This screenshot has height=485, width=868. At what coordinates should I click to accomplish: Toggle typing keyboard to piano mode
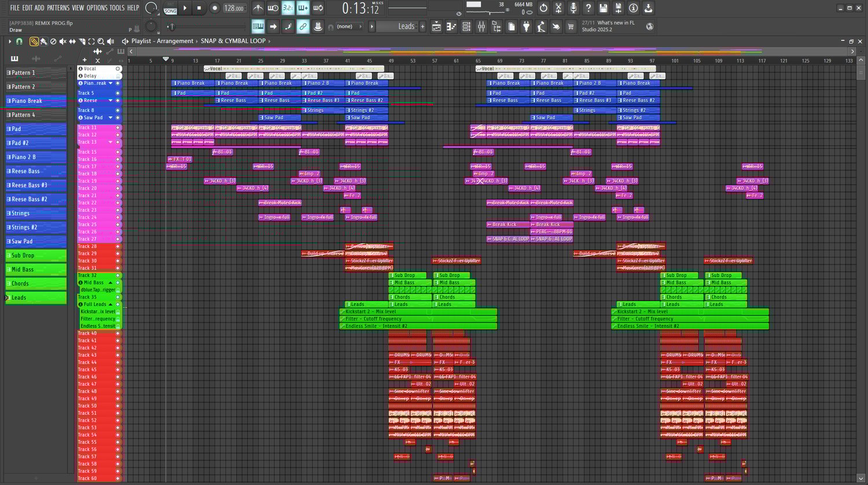tap(258, 26)
